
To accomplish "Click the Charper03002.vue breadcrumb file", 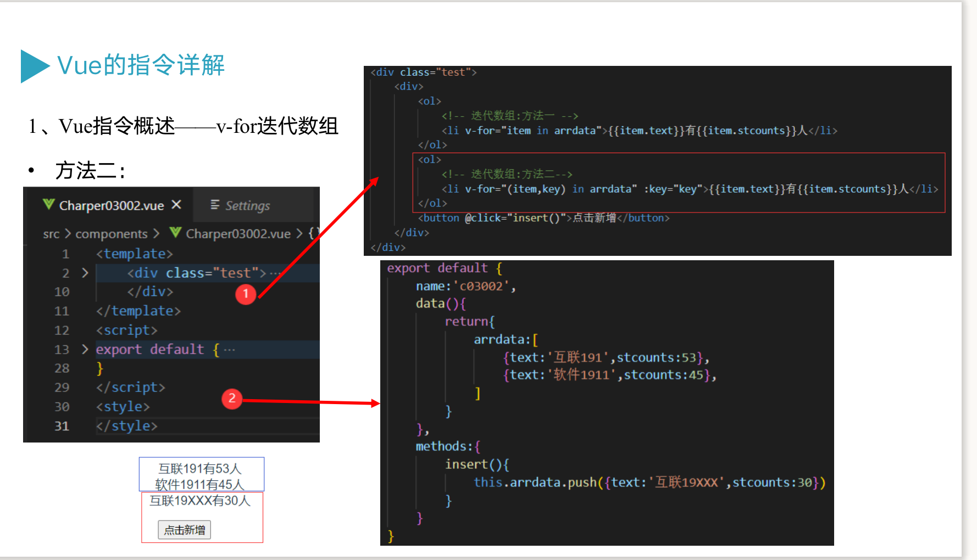I will [238, 234].
